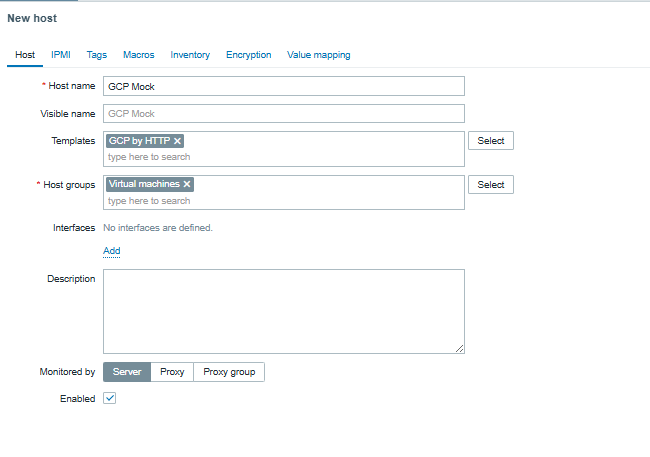
Task: Choose Proxy group monitoring option
Action: click(x=229, y=372)
